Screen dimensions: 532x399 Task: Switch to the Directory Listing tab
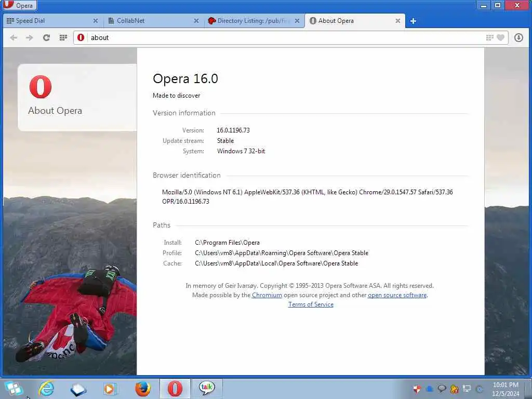[254, 21]
